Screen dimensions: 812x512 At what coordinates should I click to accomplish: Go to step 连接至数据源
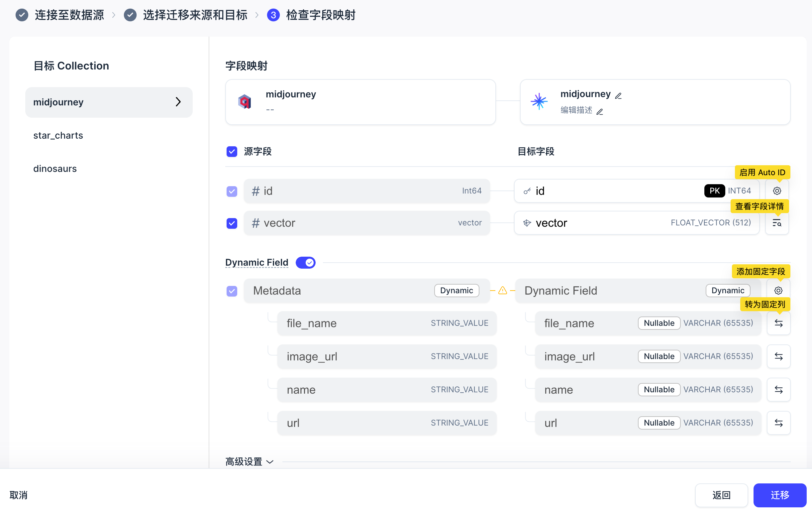69,15
